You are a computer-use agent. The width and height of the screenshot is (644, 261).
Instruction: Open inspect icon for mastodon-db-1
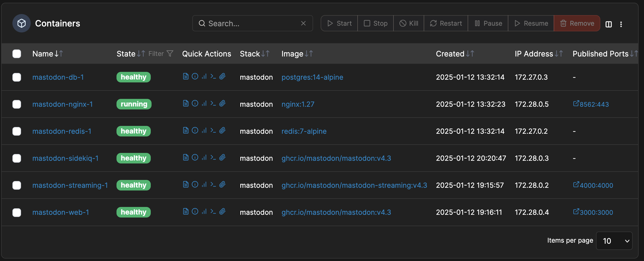(x=195, y=76)
